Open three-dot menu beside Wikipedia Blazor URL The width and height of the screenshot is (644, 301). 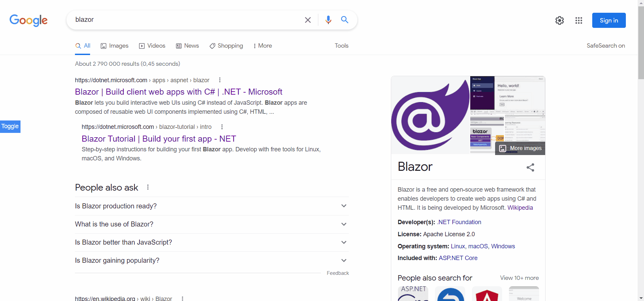[x=183, y=298]
